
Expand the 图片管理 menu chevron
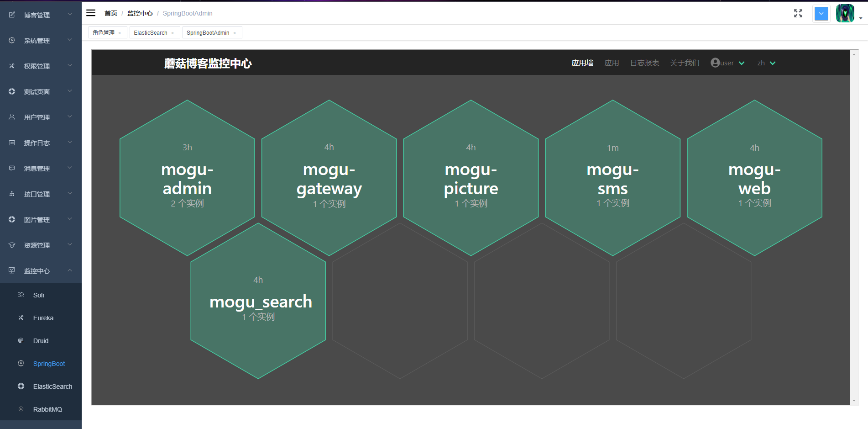point(70,219)
